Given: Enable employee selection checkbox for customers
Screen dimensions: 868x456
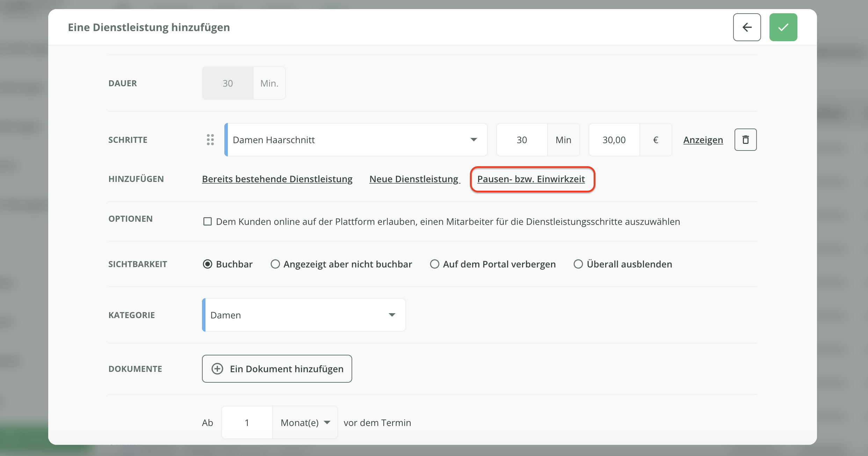Looking at the screenshot, I should (208, 221).
